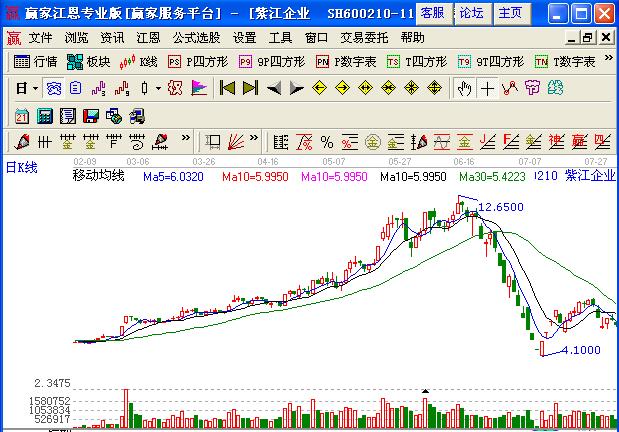The image size is (619, 432).
Task: Open the 板块 sector view
Action: (x=90, y=62)
